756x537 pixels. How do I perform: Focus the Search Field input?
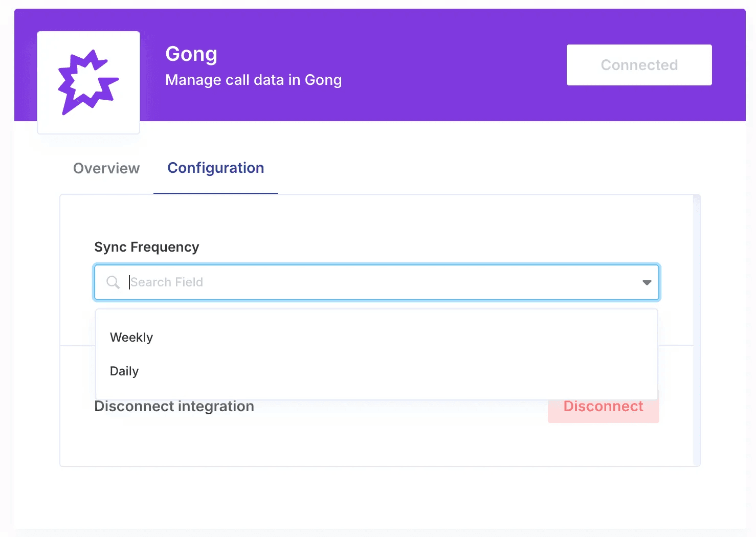358,282
